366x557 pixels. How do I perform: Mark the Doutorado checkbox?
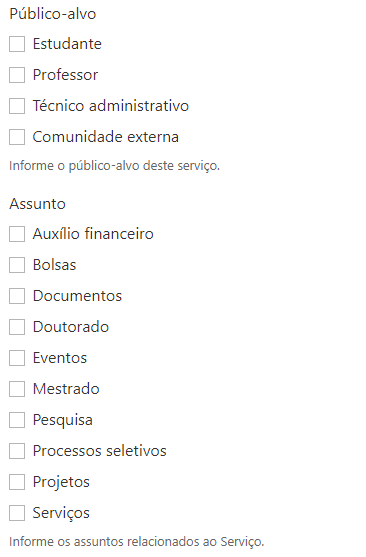(17, 327)
